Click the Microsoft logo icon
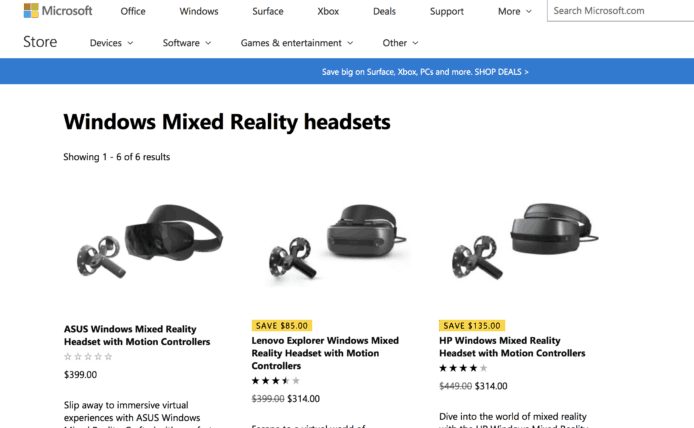 click(31, 11)
